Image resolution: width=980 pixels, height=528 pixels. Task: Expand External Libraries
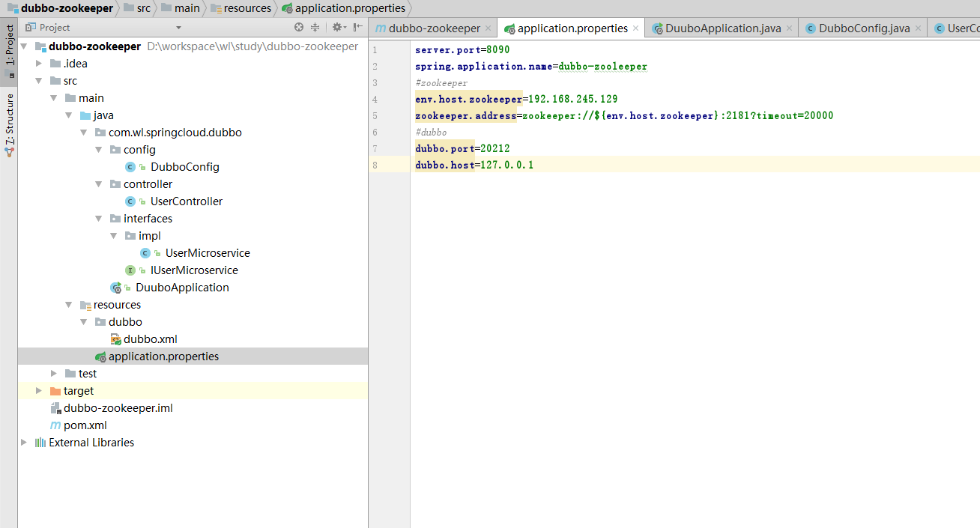[25, 443]
